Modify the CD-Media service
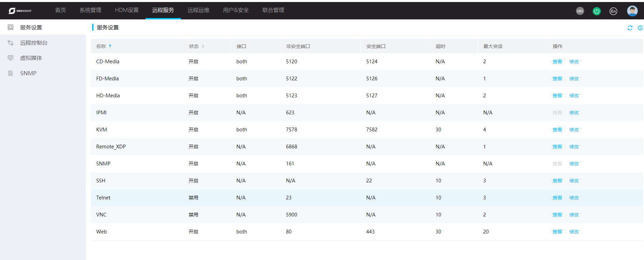 pyautogui.click(x=574, y=62)
